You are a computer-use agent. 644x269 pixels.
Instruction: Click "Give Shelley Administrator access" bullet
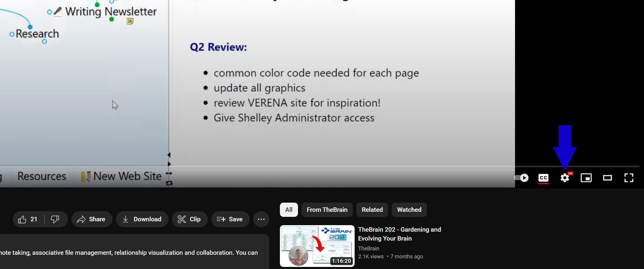[294, 118]
